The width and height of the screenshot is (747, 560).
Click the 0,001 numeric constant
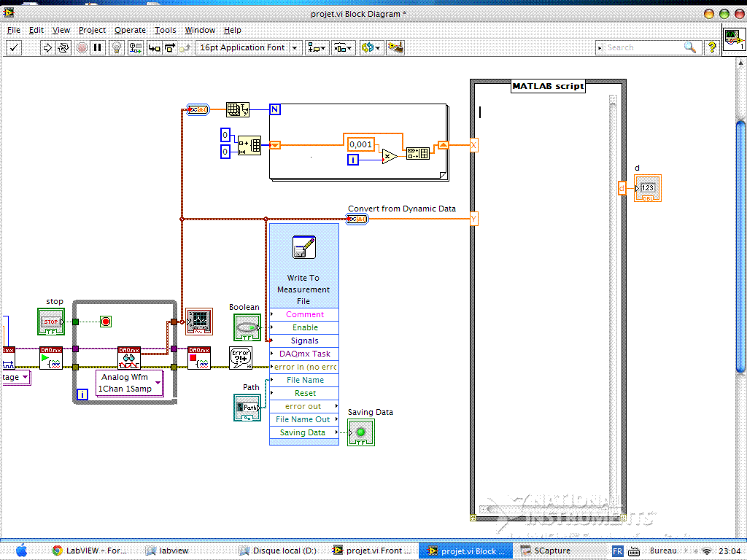(360, 144)
